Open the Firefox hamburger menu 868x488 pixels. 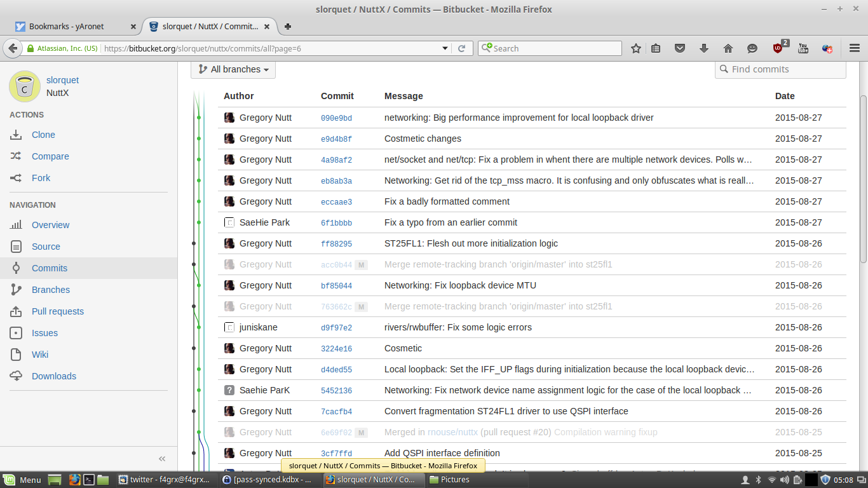[x=855, y=48]
